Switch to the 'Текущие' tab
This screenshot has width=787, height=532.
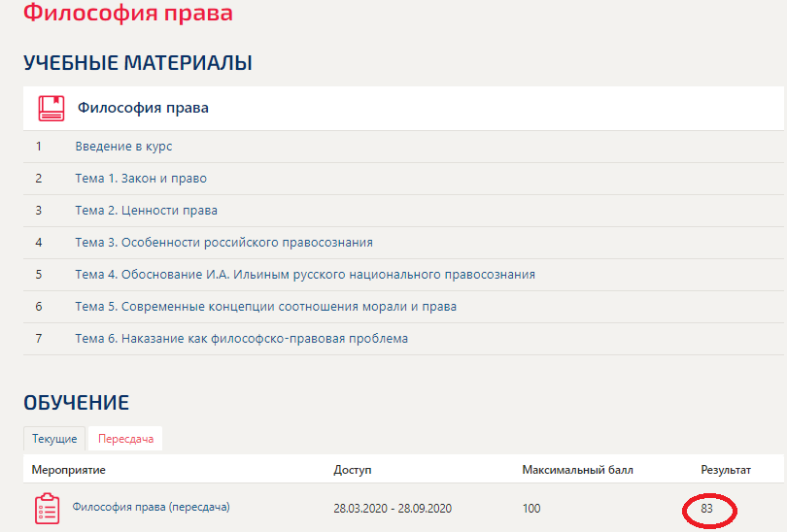point(54,439)
